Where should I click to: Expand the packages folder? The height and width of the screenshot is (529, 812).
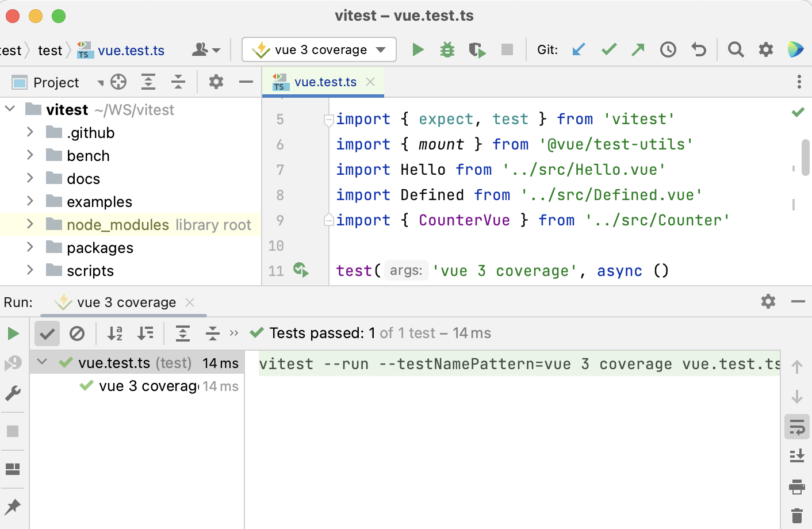[30, 247]
